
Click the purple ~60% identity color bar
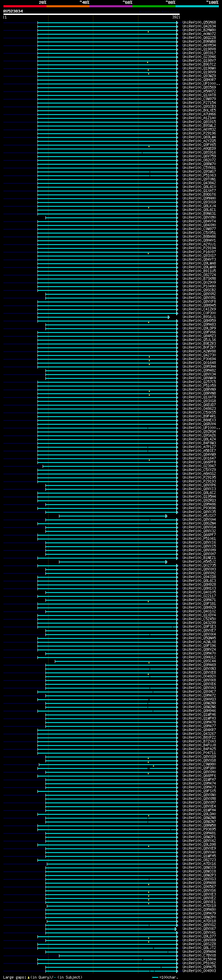coord(111,7)
